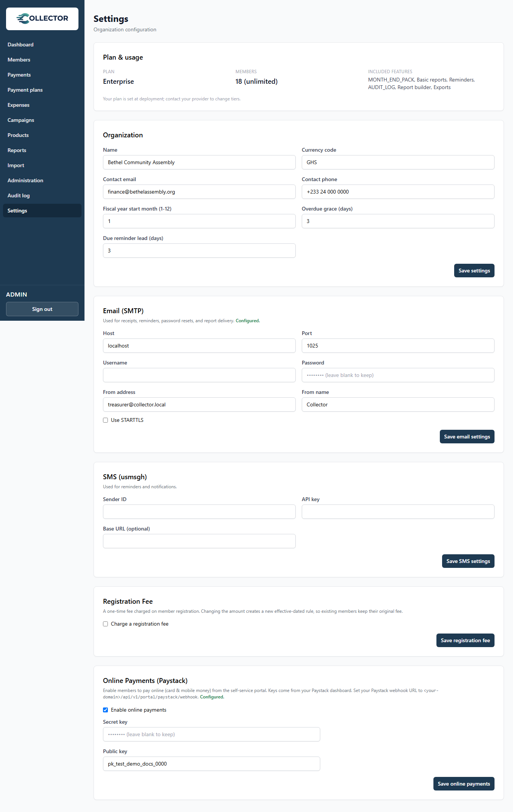Edit Due reminder lead days field
This screenshot has height=812, width=513.
click(199, 251)
